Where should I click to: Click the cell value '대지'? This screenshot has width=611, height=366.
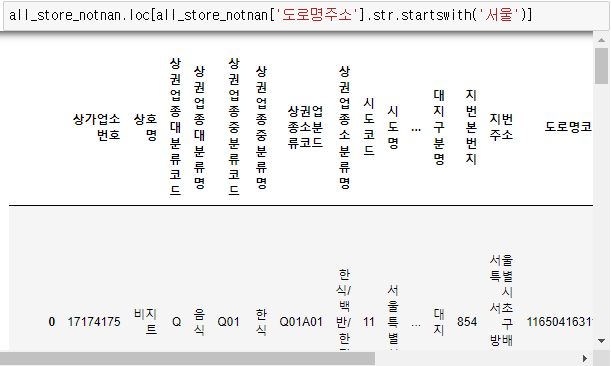click(x=439, y=322)
